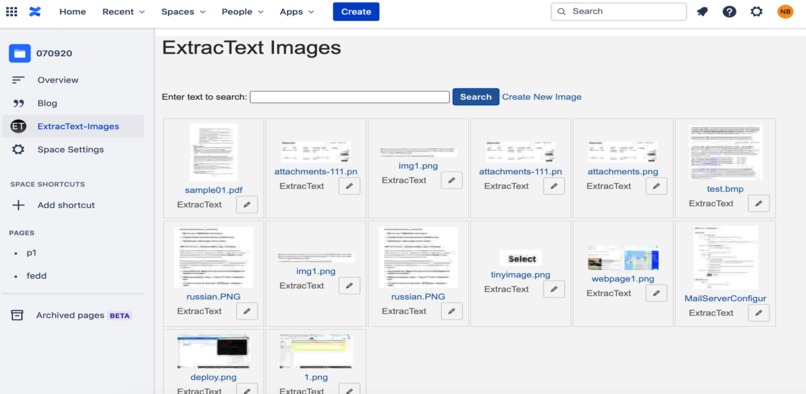Open the help question mark icon
Viewport: 806px width, 394px height.
[729, 11]
